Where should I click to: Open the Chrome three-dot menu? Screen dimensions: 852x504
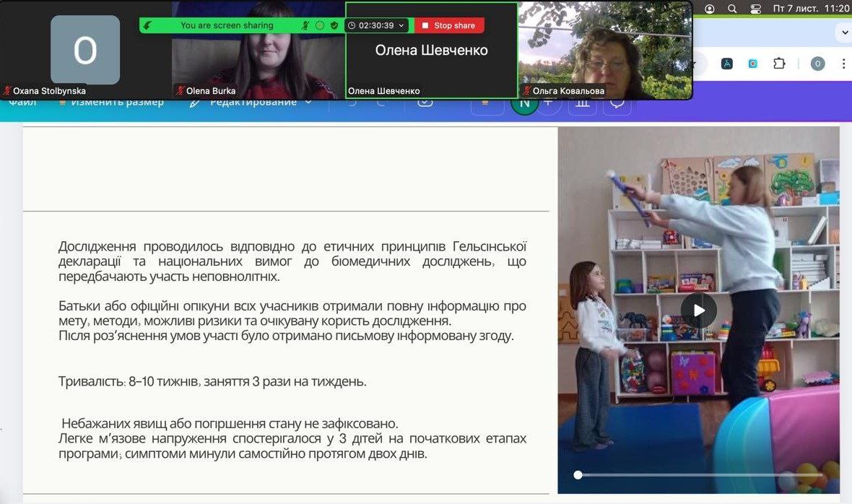coord(843,64)
